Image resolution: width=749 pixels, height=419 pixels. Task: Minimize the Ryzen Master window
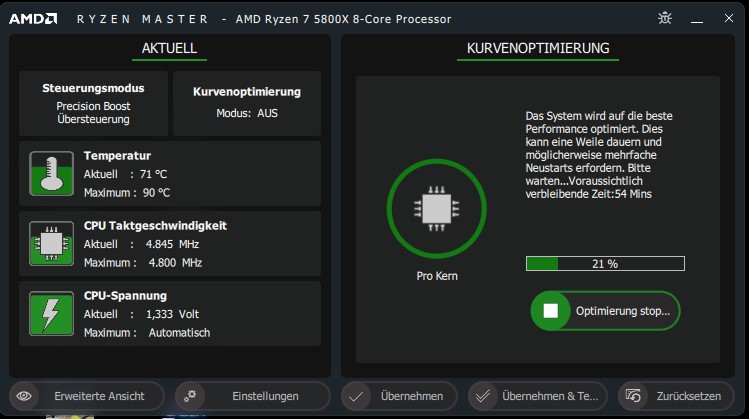[697, 20]
